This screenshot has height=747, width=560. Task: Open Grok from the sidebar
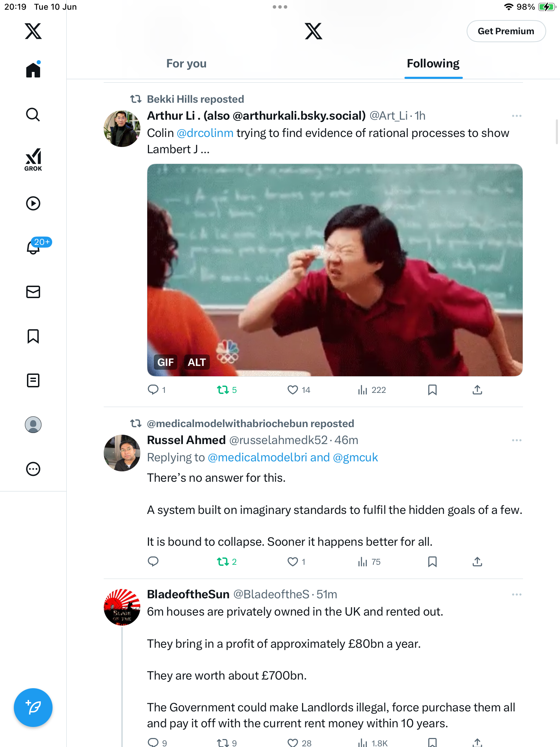[33, 160]
